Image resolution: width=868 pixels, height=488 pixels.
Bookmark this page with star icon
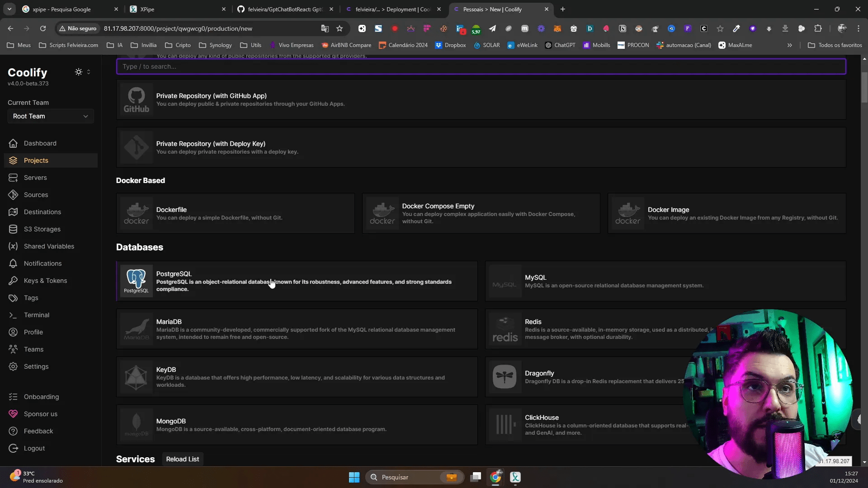(340, 28)
